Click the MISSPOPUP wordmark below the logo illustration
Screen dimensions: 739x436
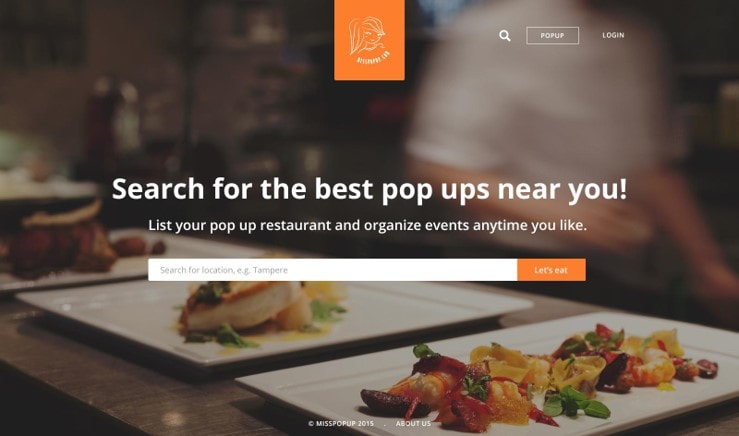click(x=373, y=58)
